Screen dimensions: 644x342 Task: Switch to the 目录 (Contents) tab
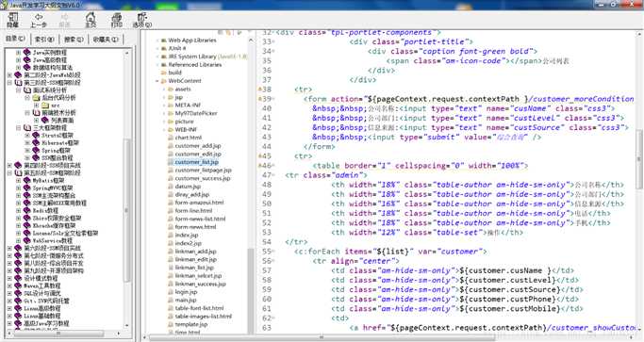point(16,39)
